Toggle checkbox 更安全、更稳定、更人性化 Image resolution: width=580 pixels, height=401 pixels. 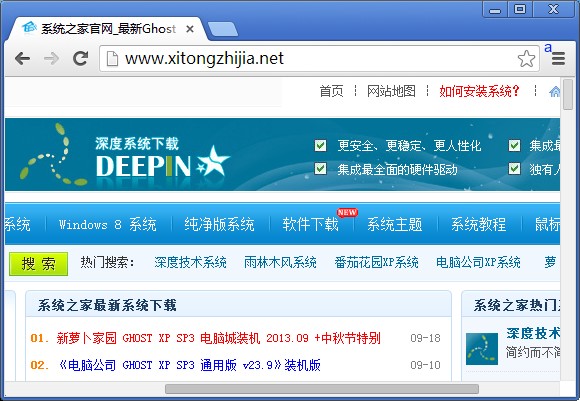(320, 145)
